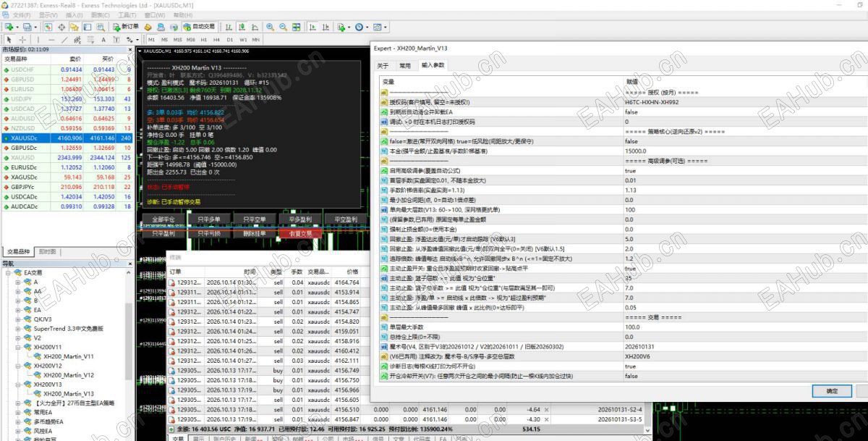
Task: Select the trendline drawing tool
Action: click(x=65, y=39)
